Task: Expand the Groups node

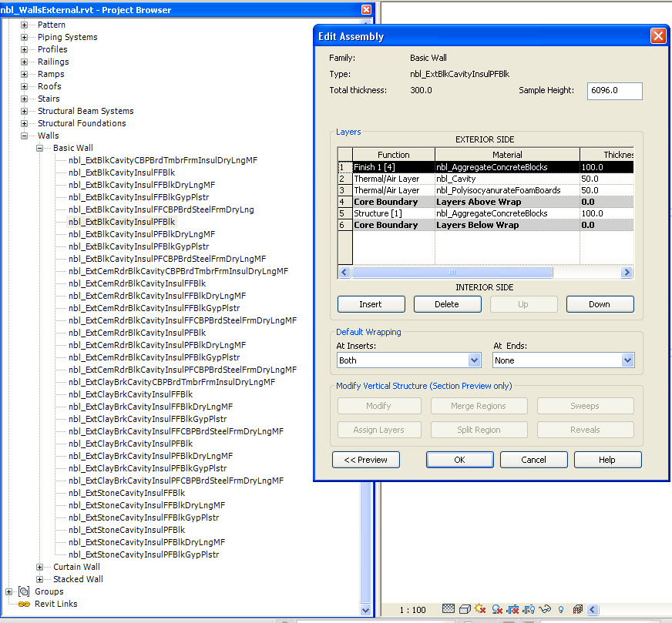Action: tap(8, 591)
